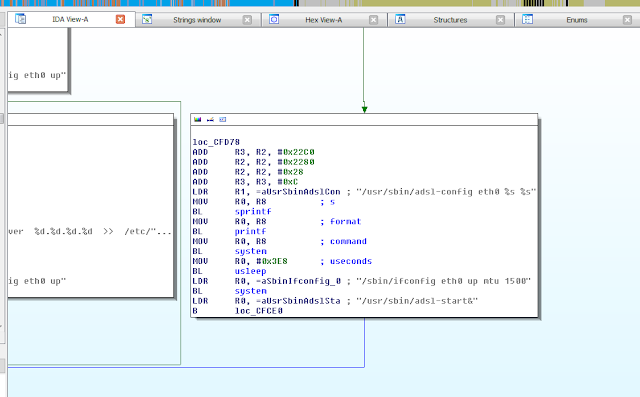Click node edit icon in loc_CFD78 header
The height and width of the screenshot is (397, 640).
coord(210,120)
